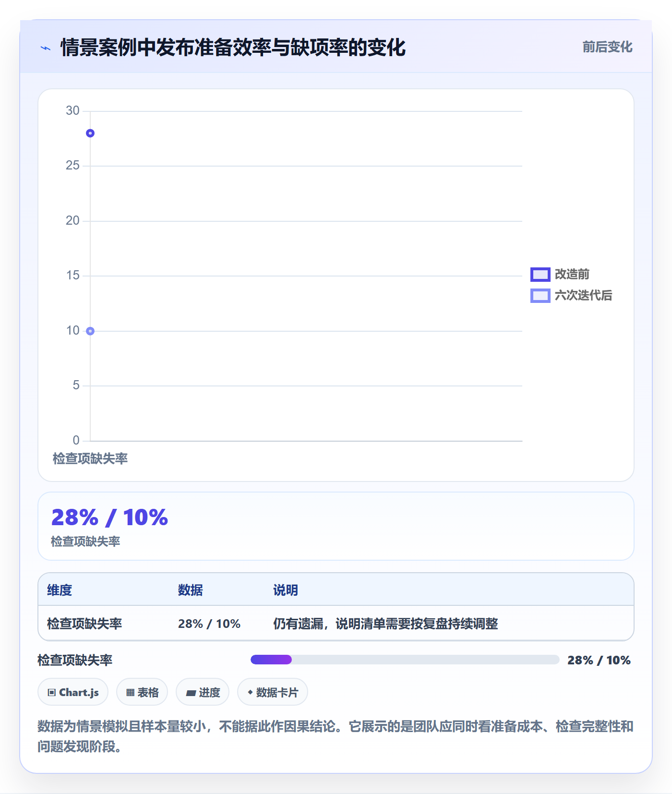Click the 前后变化 label in the header
672x794 pixels.
coord(607,47)
